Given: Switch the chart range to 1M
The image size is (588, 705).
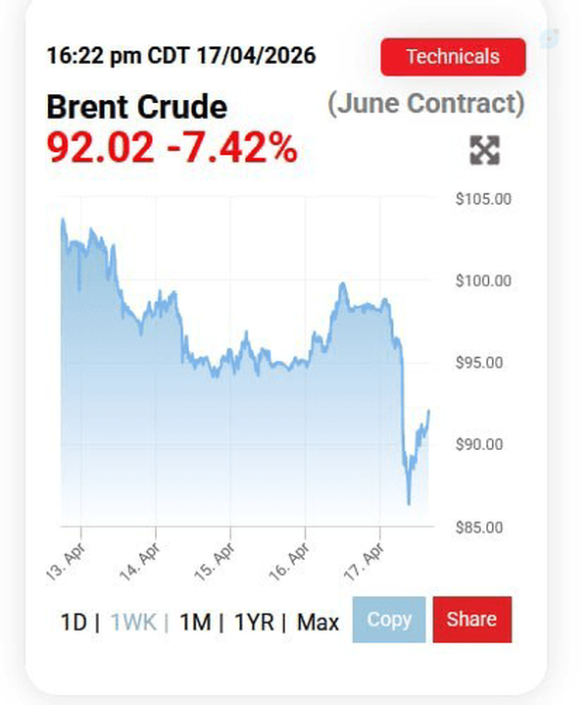Looking at the screenshot, I should click(x=195, y=623).
